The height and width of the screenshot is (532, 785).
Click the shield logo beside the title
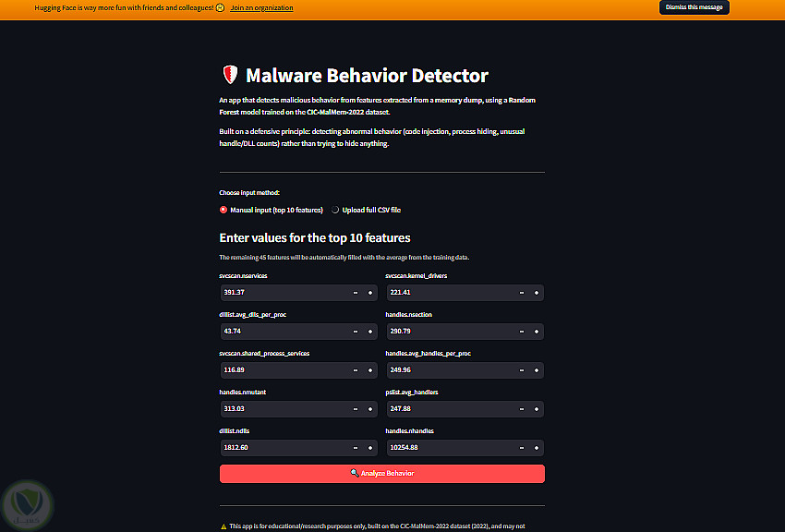point(230,75)
